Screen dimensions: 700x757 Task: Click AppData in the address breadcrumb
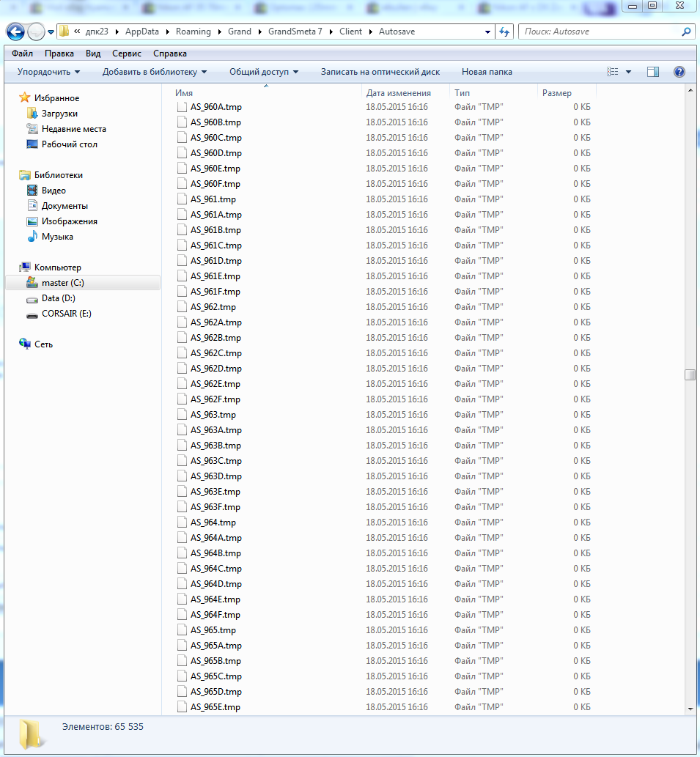pyautogui.click(x=142, y=32)
